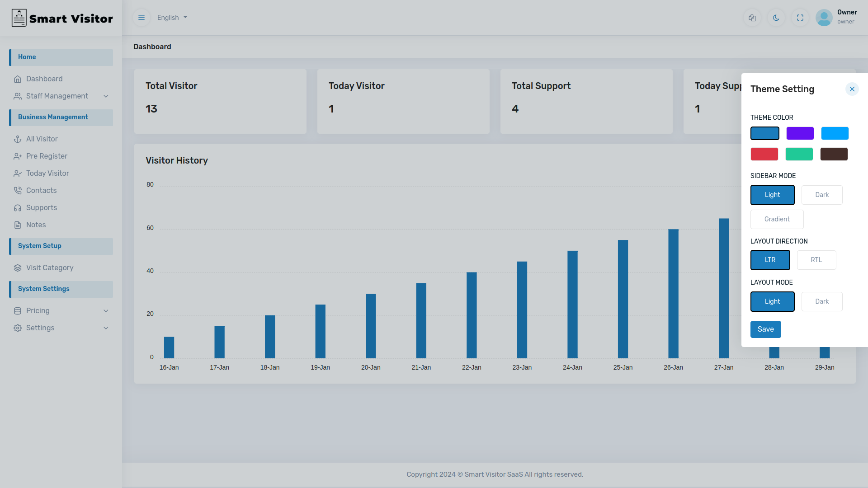Choose the purple theme color swatch
The image size is (868, 488).
(800, 133)
